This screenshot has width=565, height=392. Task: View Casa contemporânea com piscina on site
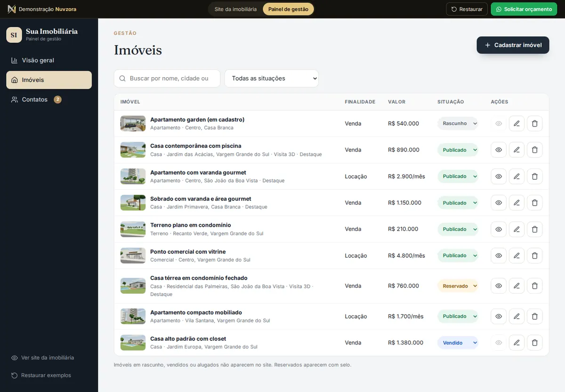[x=499, y=150]
